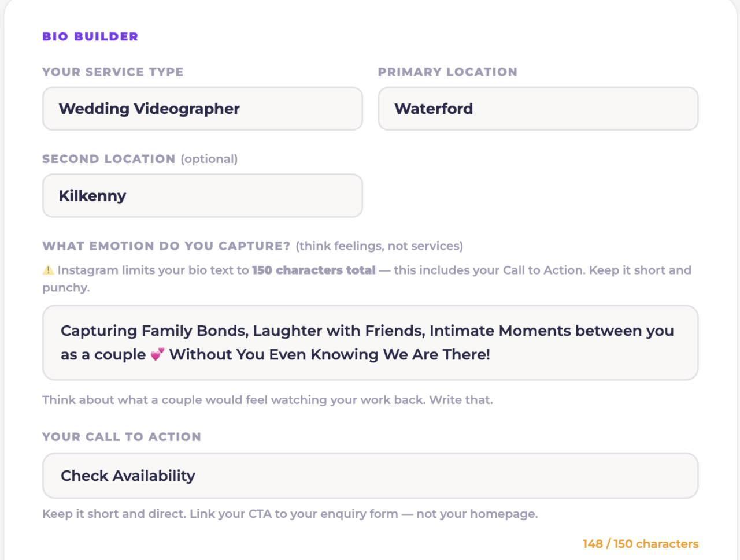This screenshot has height=560, width=740.
Task: Click the BIO BUILDER heading
Action: tap(90, 36)
